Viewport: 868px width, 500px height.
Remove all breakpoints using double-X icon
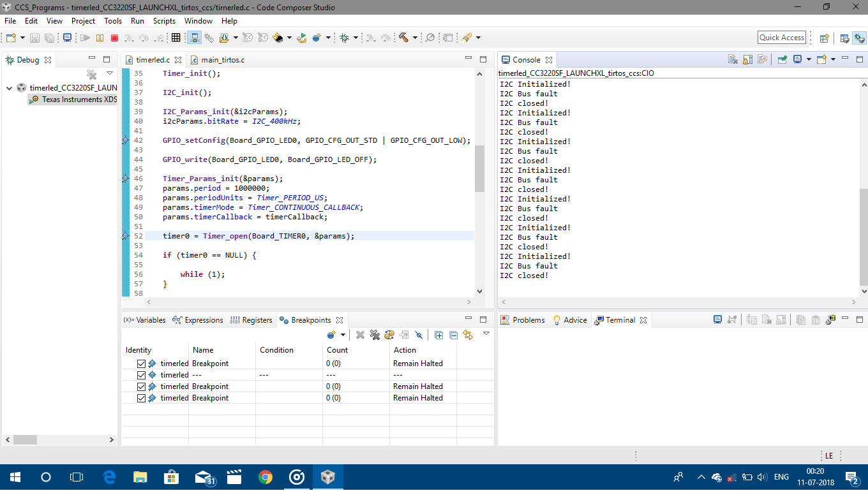click(x=375, y=335)
